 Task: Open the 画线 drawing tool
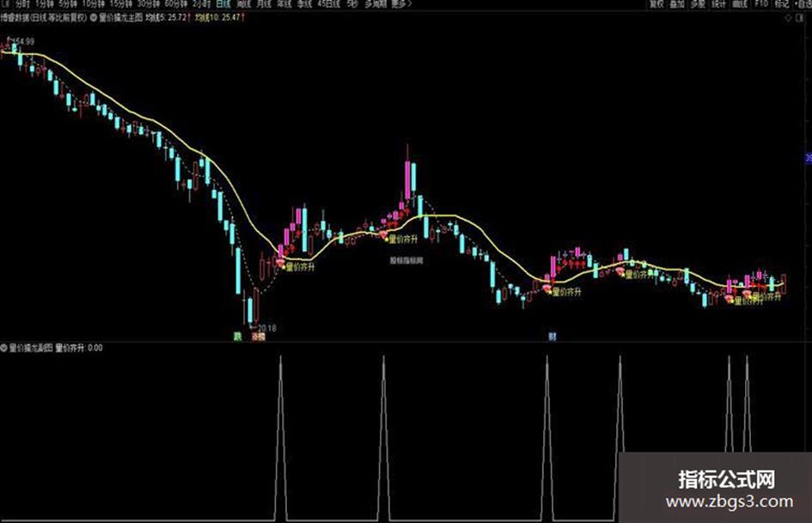[x=740, y=4]
